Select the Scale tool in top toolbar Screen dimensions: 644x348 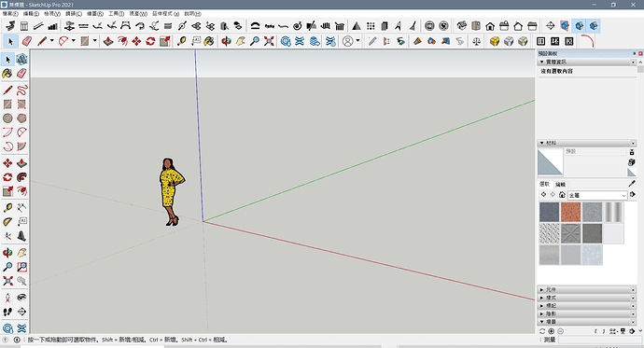pos(164,41)
